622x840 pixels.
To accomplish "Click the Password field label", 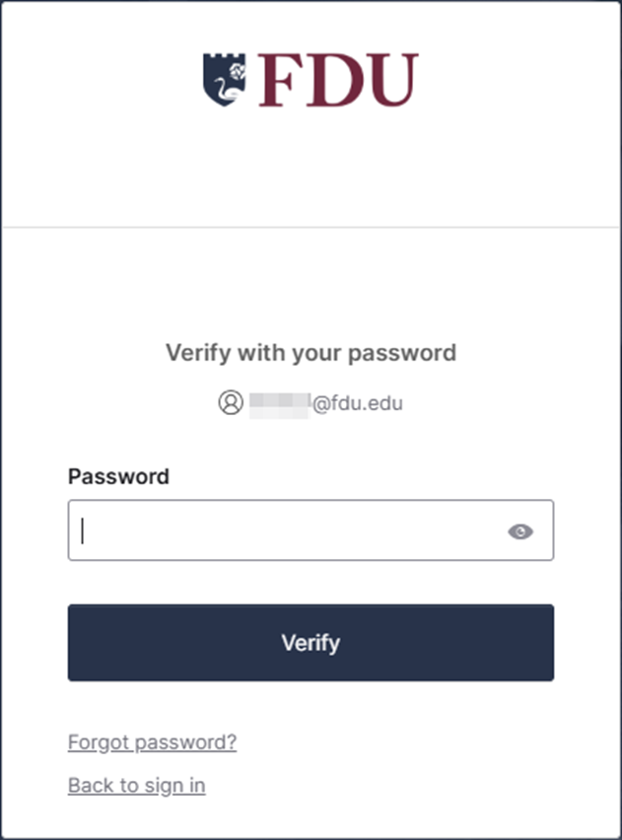I will pos(118,476).
